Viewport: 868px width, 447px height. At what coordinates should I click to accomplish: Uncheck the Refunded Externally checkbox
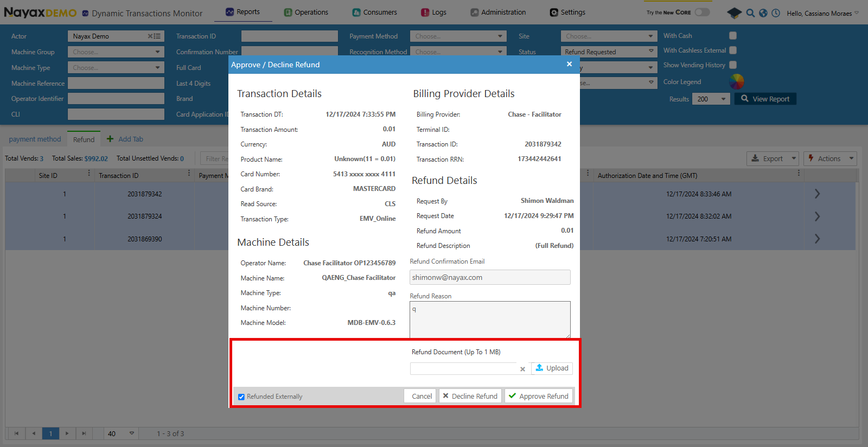241,397
